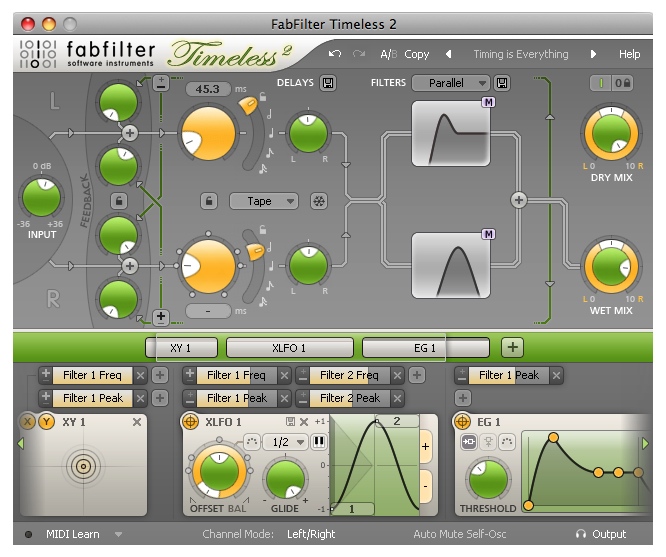
Task: Select the EG 1 modulation tab
Action: click(426, 348)
